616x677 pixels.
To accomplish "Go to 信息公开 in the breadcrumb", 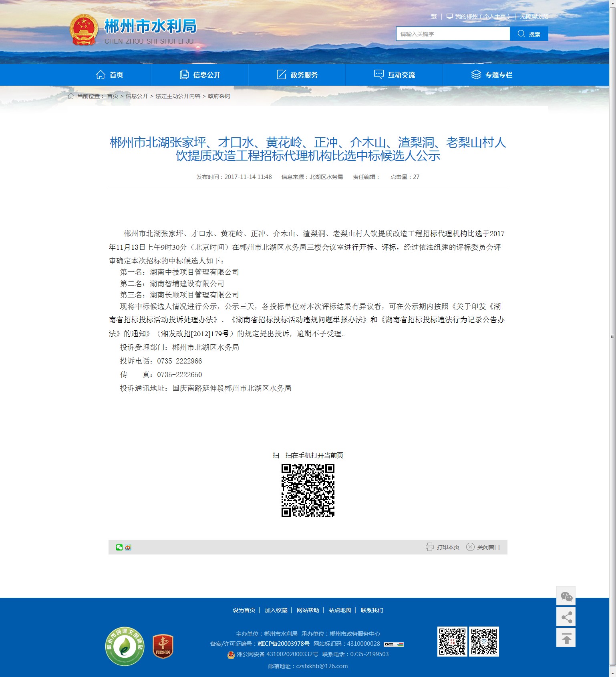I will pyautogui.click(x=137, y=96).
